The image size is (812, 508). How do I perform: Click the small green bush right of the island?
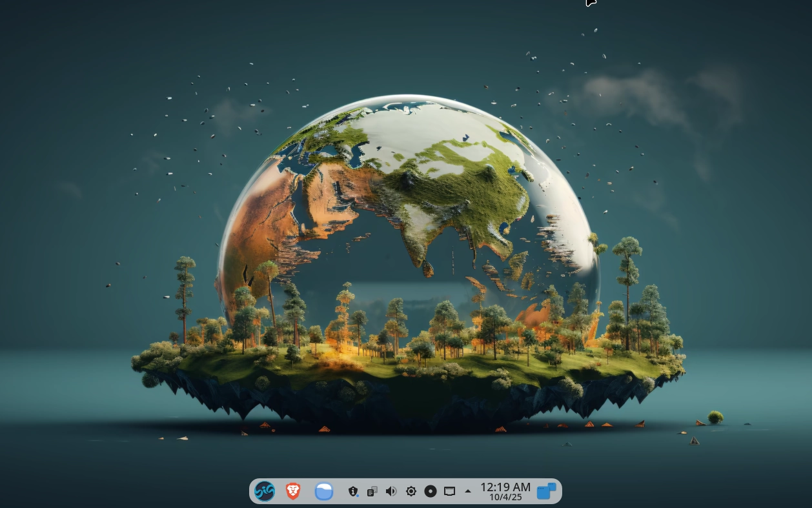(715, 417)
